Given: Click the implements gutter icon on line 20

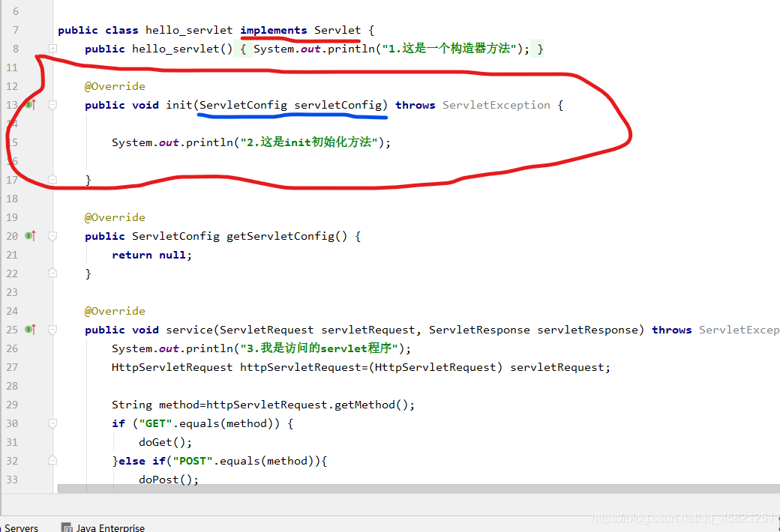Looking at the screenshot, I should (x=30, y=236).
